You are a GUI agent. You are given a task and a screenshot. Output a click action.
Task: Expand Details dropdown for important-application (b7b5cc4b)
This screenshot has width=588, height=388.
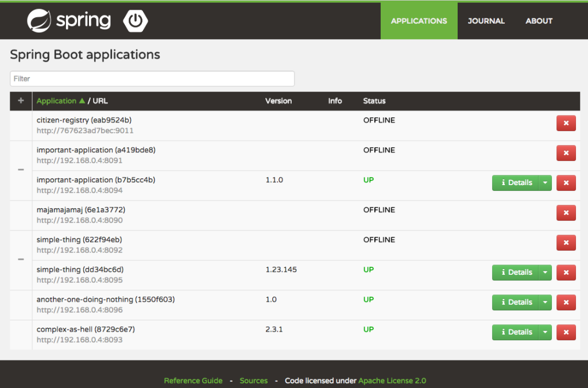[545, 183]
